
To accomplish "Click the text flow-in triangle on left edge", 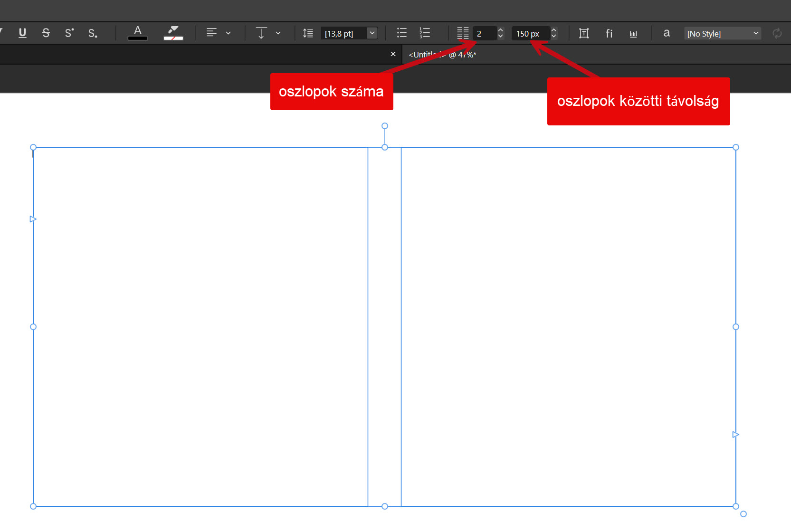I will 33,219.
